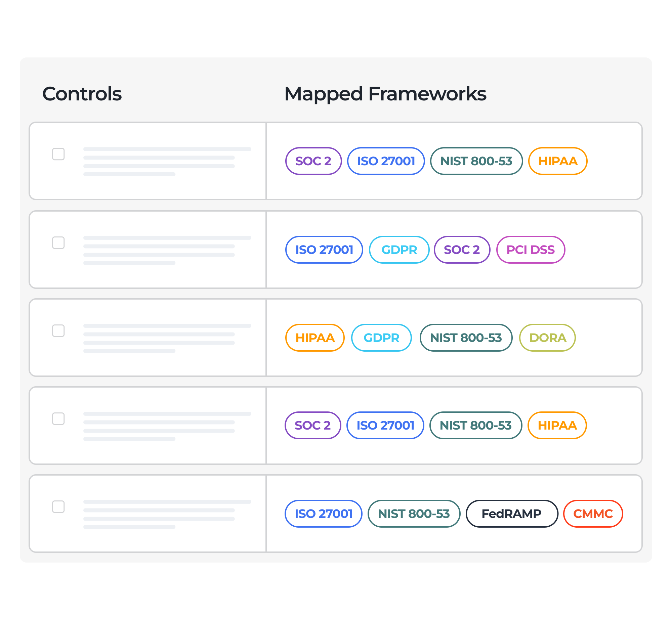672x620 pixels.
Task: Select the SOC 2 tag in the fourth row
Action: click(x=313, y=426)
